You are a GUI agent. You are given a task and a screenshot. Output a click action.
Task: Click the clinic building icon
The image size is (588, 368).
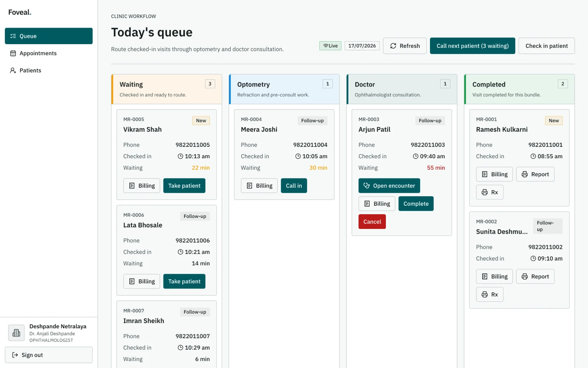(17, 333)
